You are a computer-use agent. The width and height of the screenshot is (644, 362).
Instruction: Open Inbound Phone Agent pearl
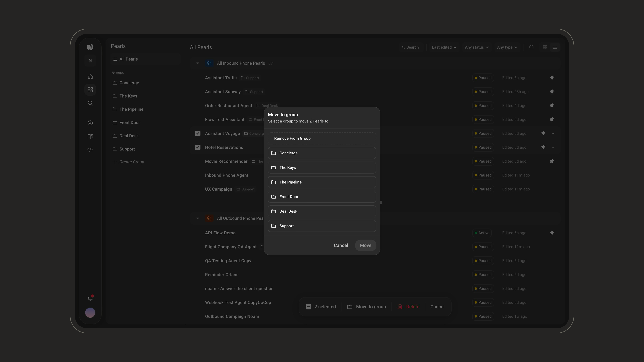click(x=227, y=175)
